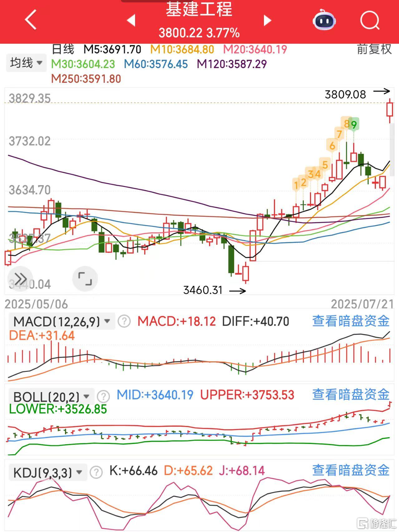The image size is (399, 532).
Task: Tap M5:3691.70 moving average value
Action: pos(112,49)
